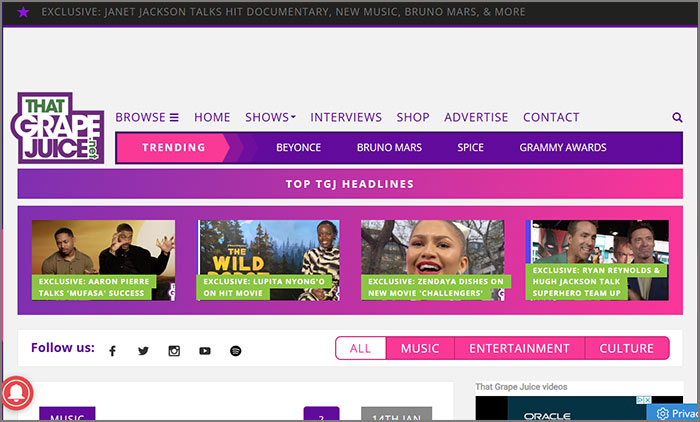Select the ALL filter tab
Image resolution: width=700 pixels, height=422 pixels.
click(x=361, y=348)
